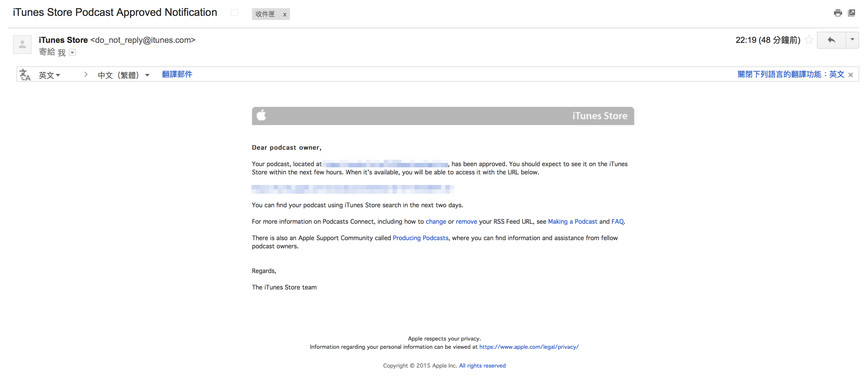Image resolution: width=868 pixels, height=384 pixels.
Task: Remove the 收件匣 inbox label
Action: pyautogui.click(x=285, y=14)
